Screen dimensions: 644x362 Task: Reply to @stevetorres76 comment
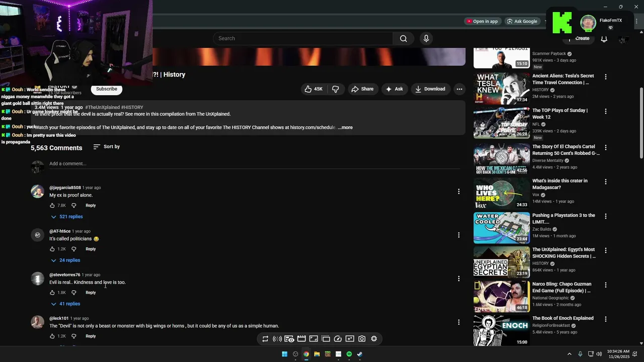point(91,293)
